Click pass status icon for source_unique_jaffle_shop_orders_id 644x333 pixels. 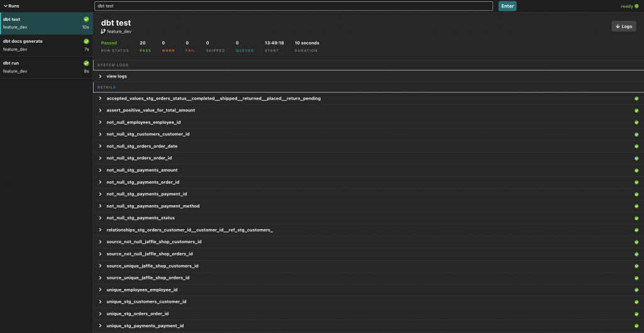636,278
